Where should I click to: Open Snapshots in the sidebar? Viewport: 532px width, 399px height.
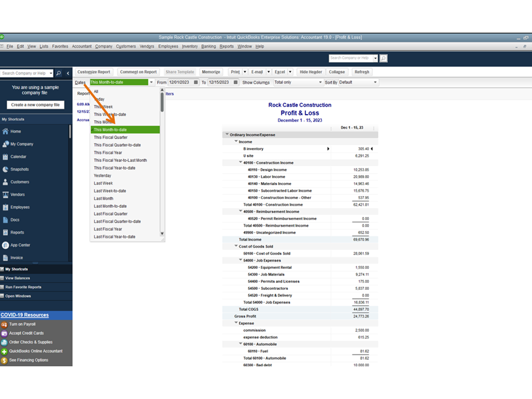click(6, 170)
